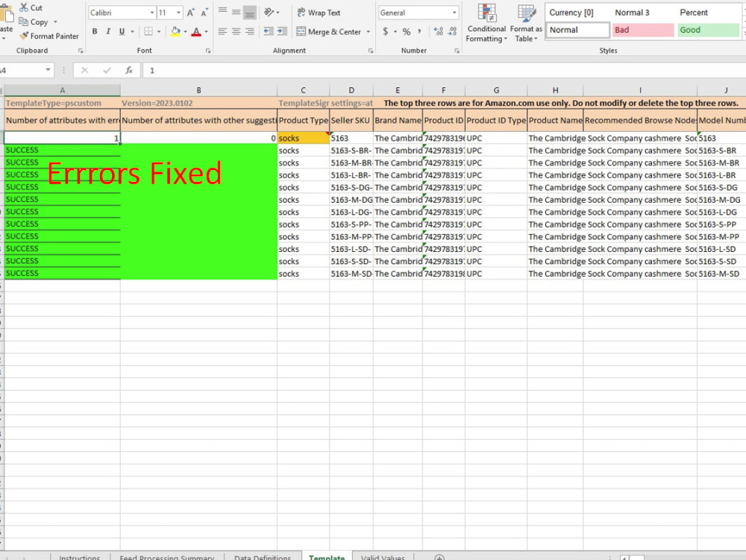Screen dimensions: 746x560
Task: Select the Template sheet tab
Action: point(327,557)
